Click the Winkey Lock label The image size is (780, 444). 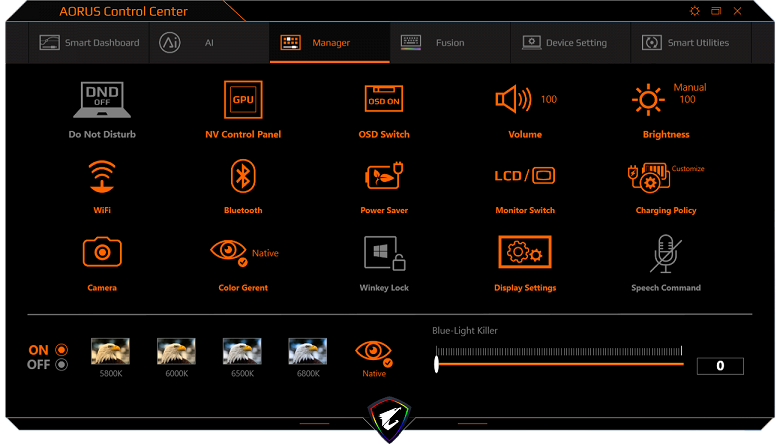[384, 288]
